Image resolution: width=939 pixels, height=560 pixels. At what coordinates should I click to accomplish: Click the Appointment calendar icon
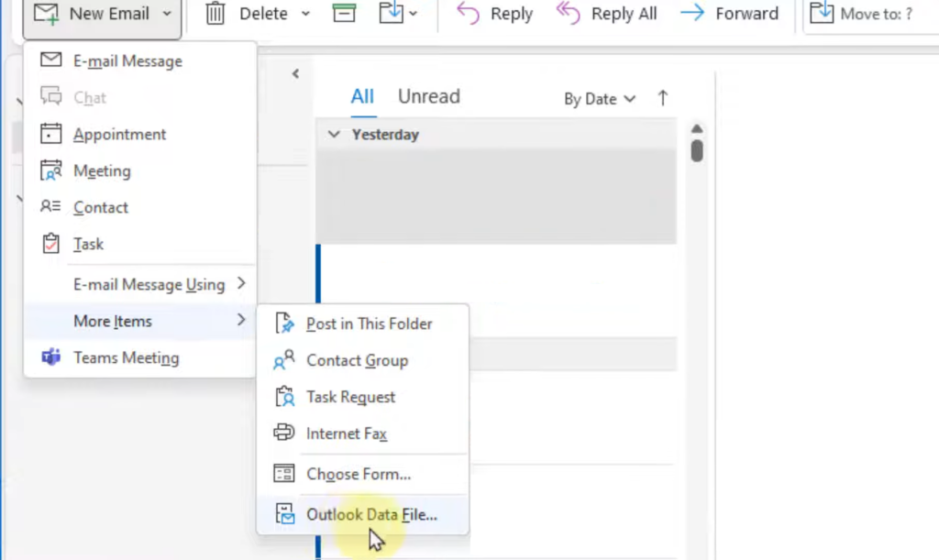click(x=51, y=134)
